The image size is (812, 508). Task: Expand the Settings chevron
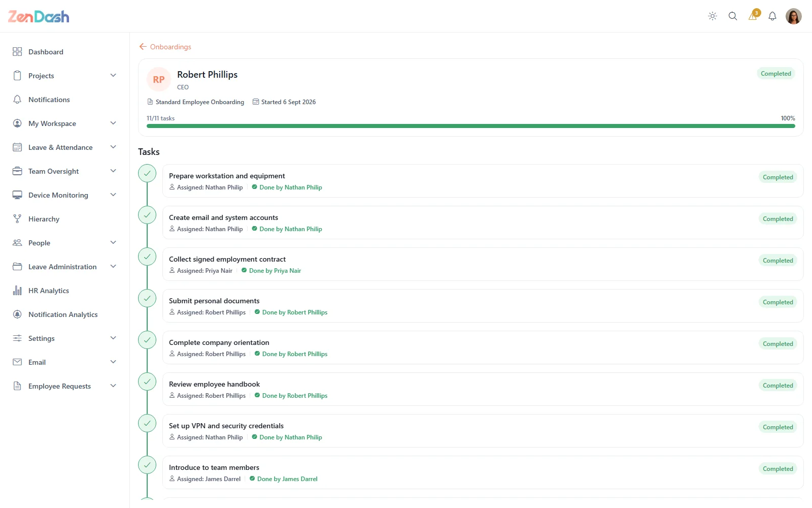(x=113, y=338)
